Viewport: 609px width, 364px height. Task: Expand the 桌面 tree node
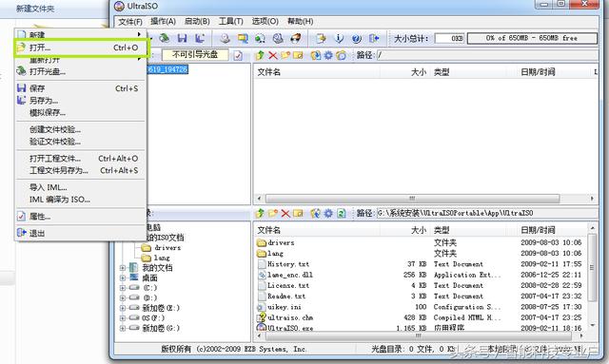123,278
